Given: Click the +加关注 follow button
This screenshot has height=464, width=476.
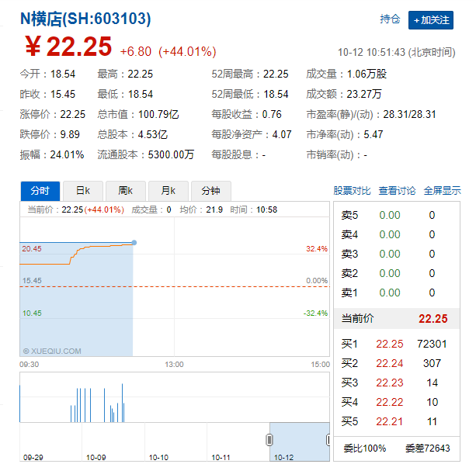Looking at the screenshot, I should click(430, 20).
